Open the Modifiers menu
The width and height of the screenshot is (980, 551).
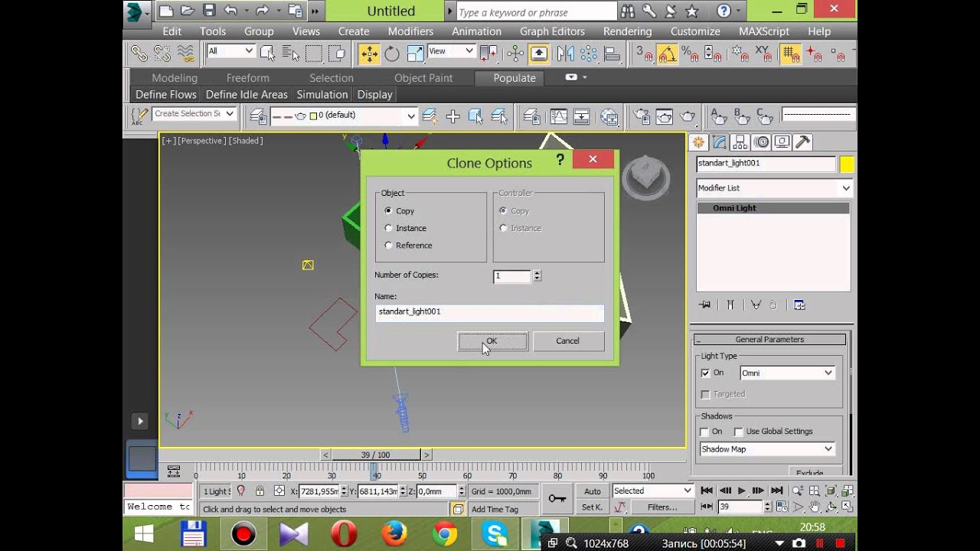[410, 31]
